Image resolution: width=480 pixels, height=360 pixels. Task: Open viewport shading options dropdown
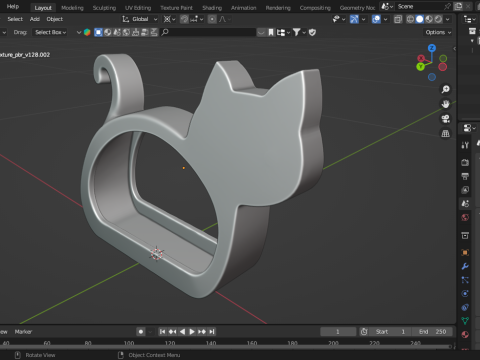(x=448, y=19)
